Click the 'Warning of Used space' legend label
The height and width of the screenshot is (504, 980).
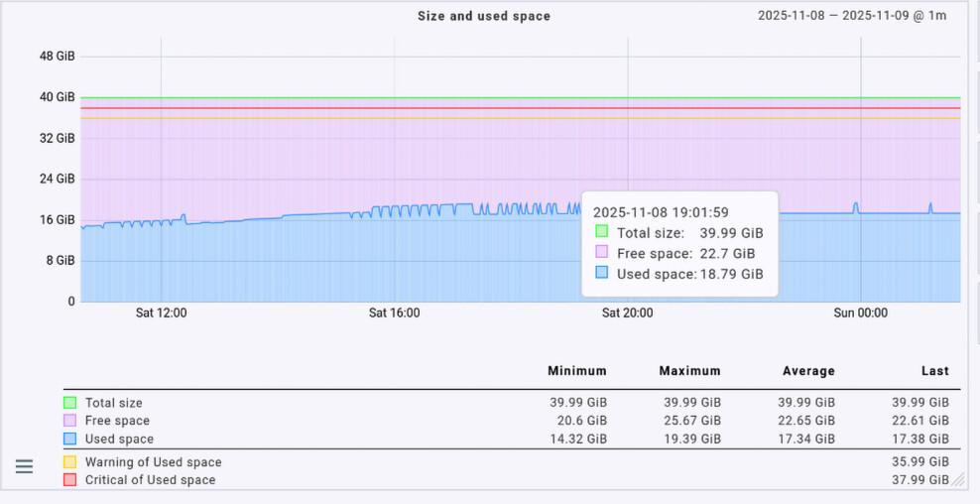coord(153,462)
